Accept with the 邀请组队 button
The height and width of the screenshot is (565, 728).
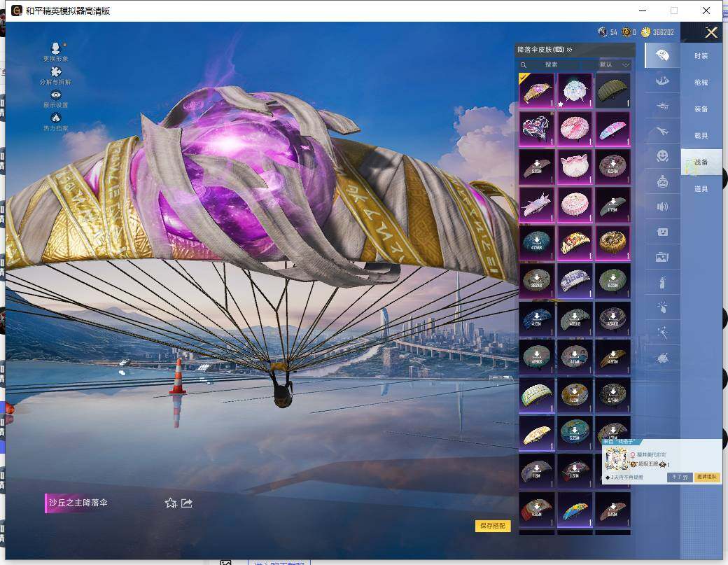707,477
